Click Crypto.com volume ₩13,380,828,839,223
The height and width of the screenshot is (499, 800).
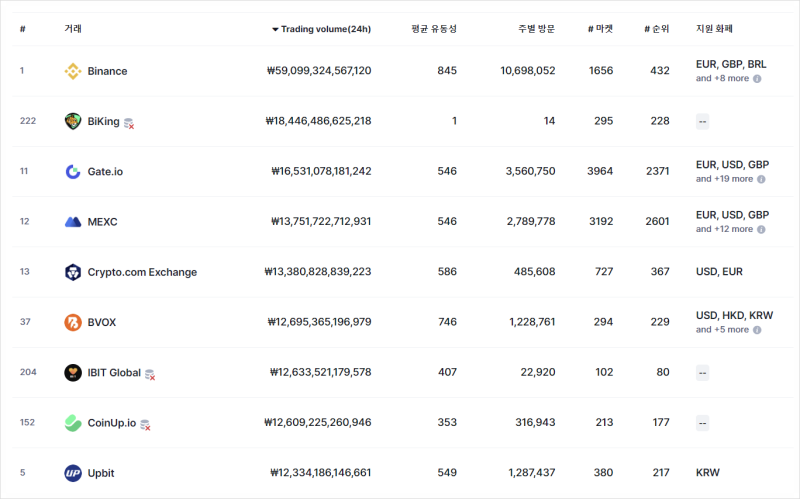(318, 271)
